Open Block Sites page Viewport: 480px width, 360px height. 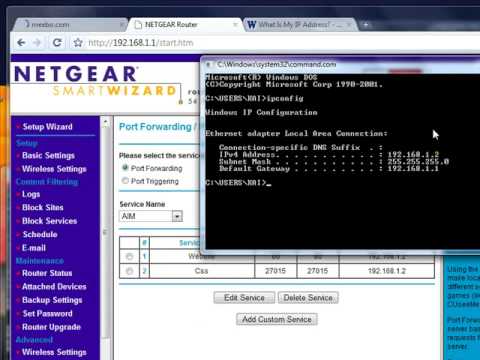point(43,207)
